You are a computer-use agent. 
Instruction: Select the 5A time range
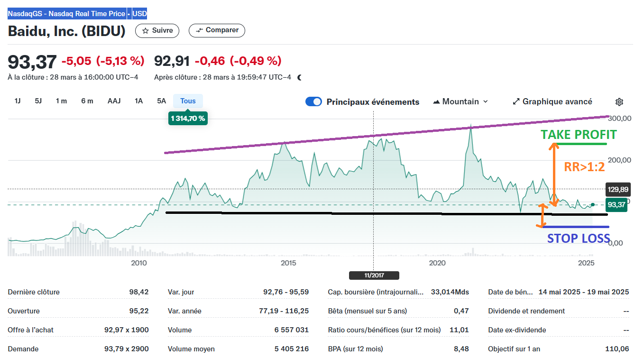(x=162, y=101)
